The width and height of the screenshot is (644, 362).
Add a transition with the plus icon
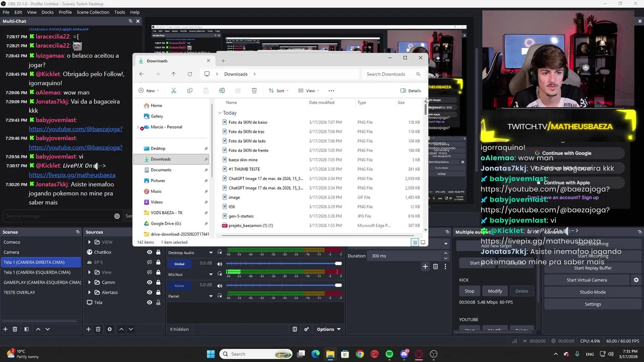coord(425,266)
